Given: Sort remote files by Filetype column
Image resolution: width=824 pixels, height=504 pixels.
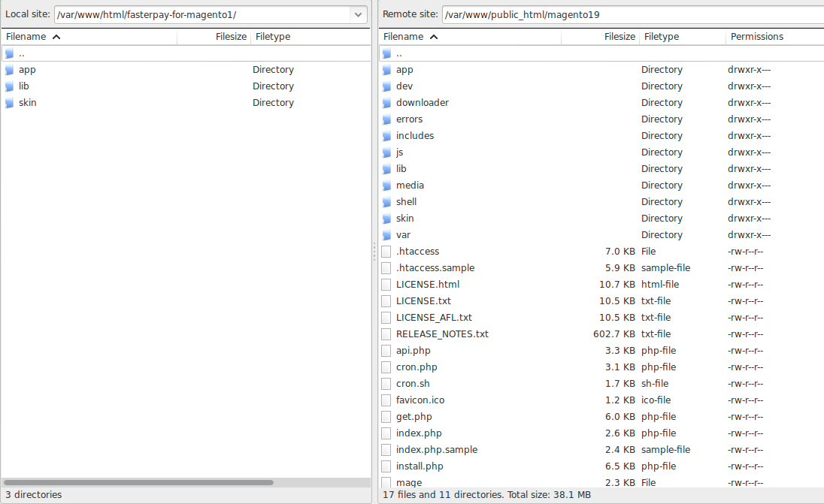Looking at the screenshot, I should (683, 37).
